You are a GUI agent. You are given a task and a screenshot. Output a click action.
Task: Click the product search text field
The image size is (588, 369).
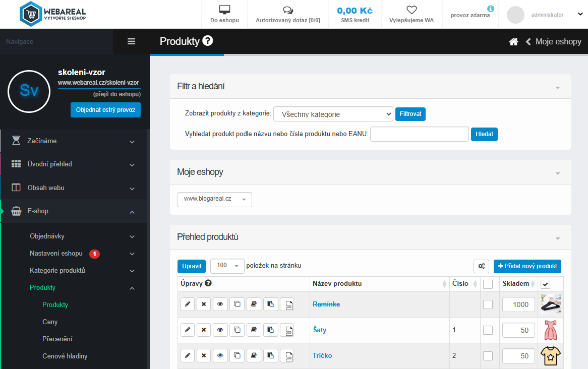[419, 134]
